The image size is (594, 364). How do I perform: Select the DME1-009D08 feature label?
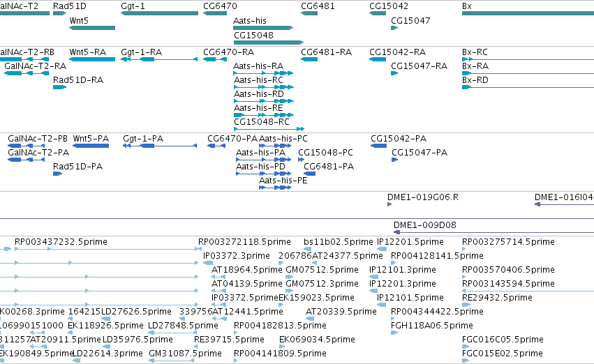pyautogui.click(x=425, y=225)
